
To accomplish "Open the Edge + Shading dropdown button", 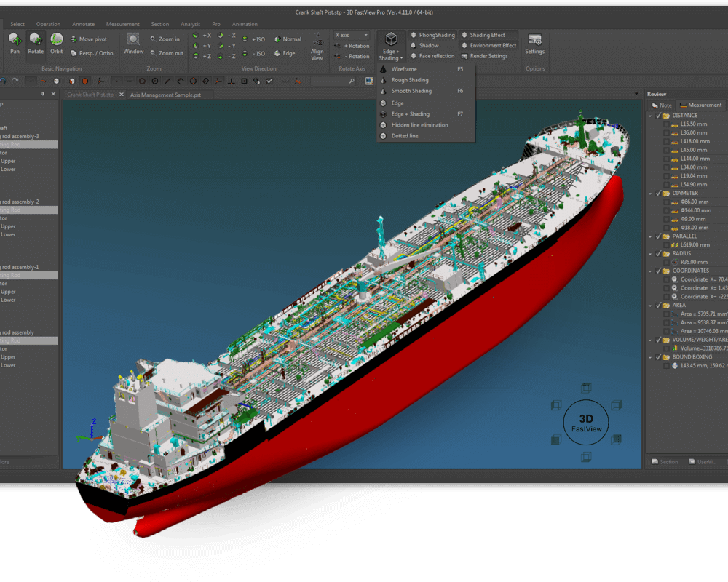I will pos(390,47).
